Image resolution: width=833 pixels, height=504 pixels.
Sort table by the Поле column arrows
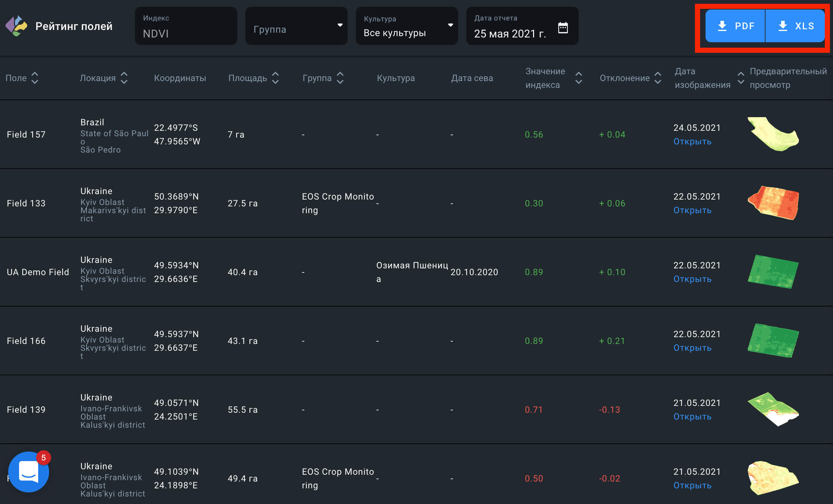35,78
